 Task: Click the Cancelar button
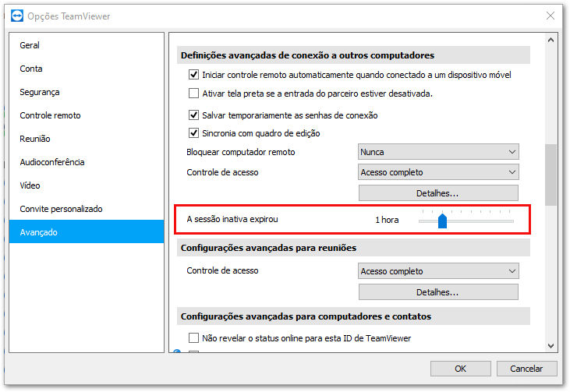pyautogui.click(x=527, y=369)
